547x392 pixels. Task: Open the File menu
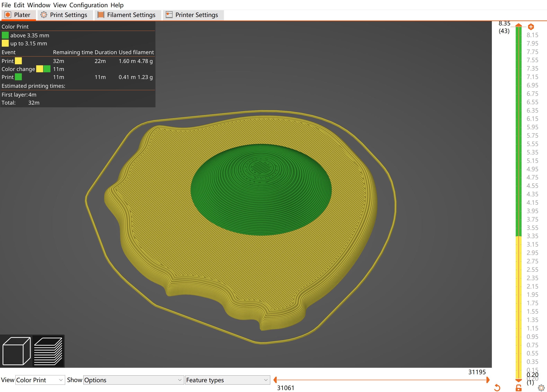point(6,5)
